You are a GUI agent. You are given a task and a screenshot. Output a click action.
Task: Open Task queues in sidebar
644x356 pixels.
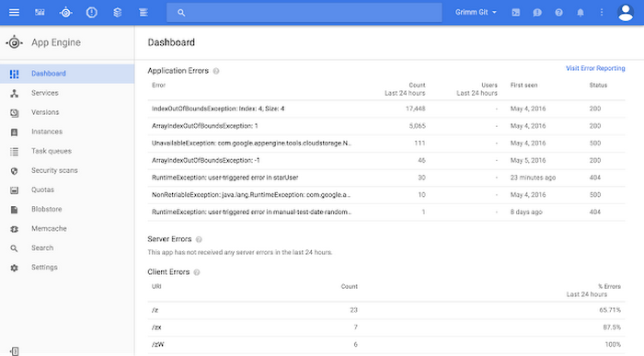click(67, 151)
